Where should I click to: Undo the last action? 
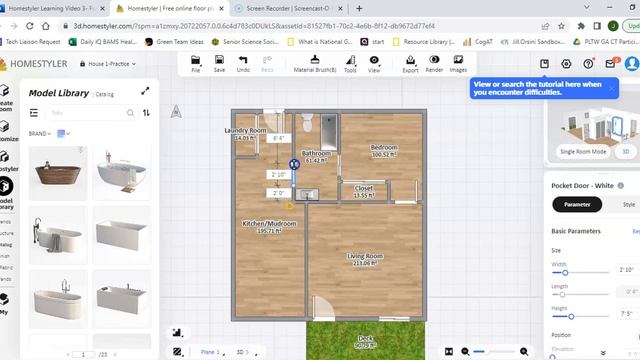[x=243, y=64]
